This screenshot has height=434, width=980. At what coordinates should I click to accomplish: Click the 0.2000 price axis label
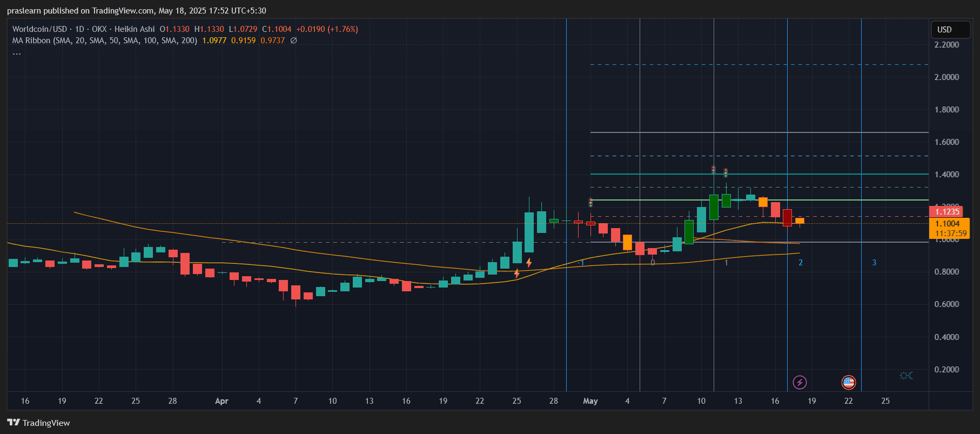[x=947, y=369]
